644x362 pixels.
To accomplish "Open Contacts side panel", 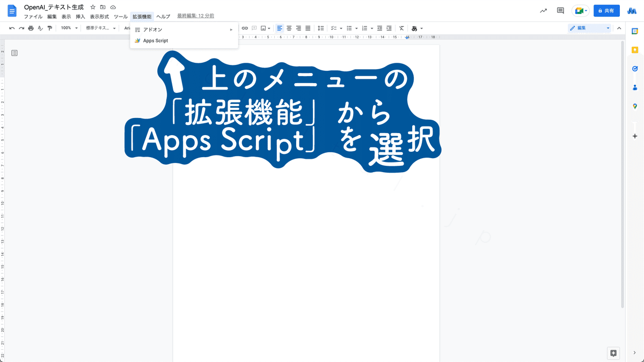I will pyautogui.click(x=635, y=87).
